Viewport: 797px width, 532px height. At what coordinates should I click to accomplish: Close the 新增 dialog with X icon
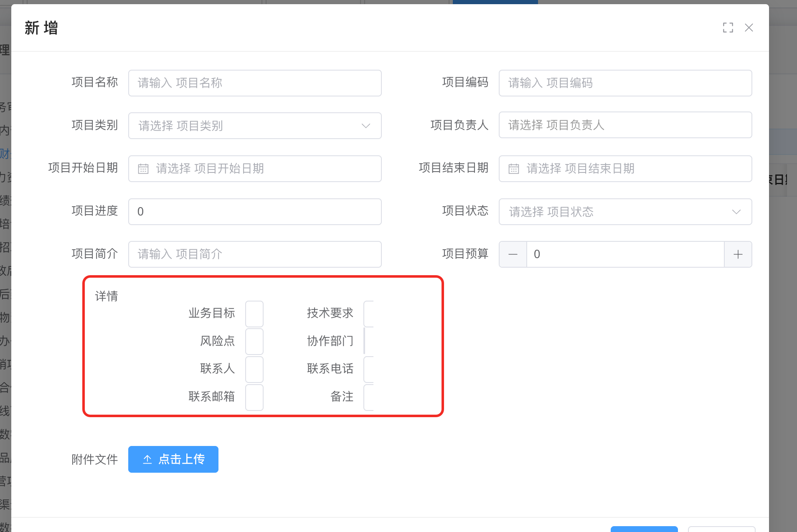[x=749, y=28]
